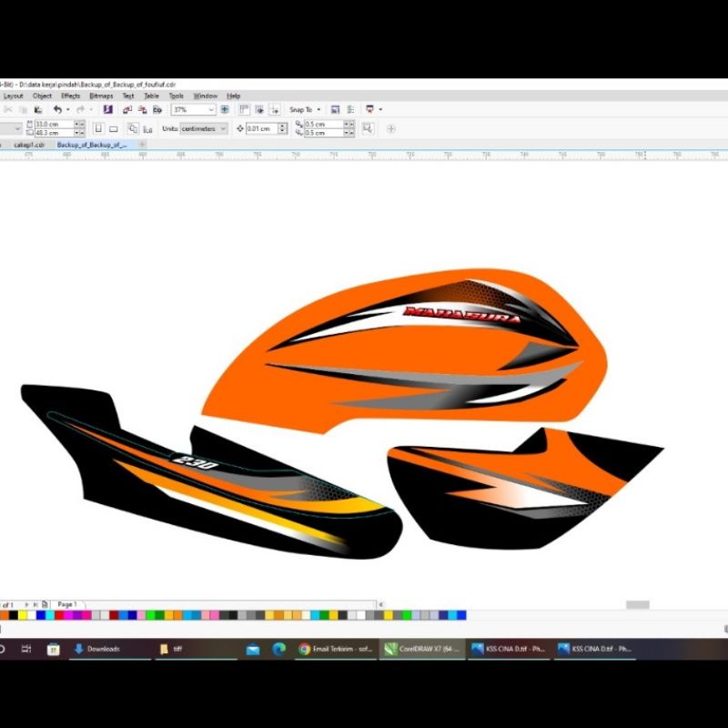Click the Redo arrow icon

tap(81, 109)
